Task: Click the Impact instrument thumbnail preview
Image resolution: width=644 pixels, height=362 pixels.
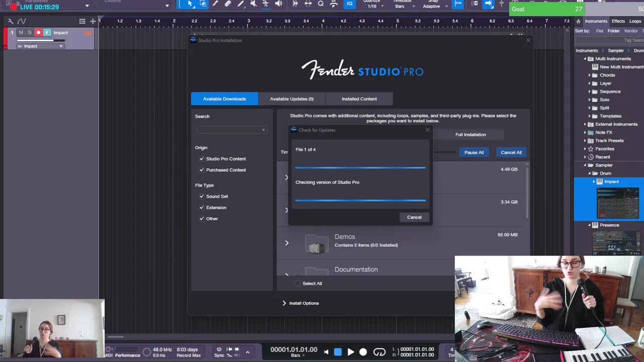Action: 618,203
